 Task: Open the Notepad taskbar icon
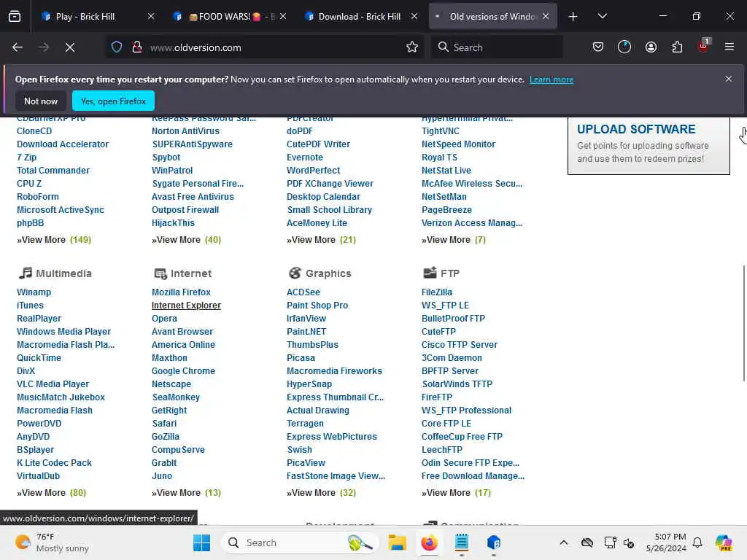pos(461,542)
